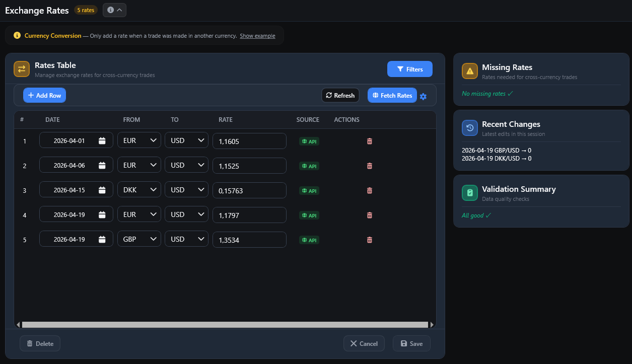Open the fetch rates settings gear
The width and height of the screenshot is (632, 364).
[423, 96]
